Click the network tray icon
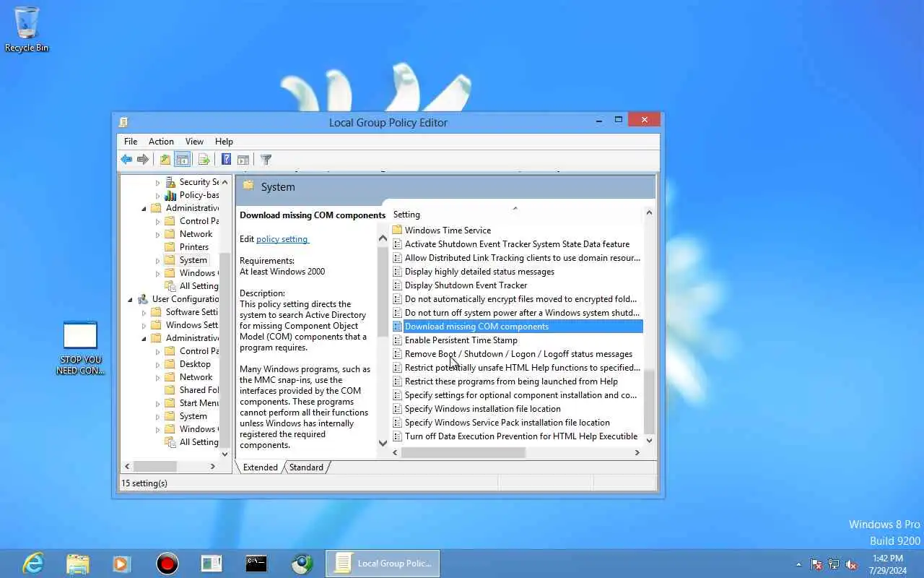 pos(834,564)
